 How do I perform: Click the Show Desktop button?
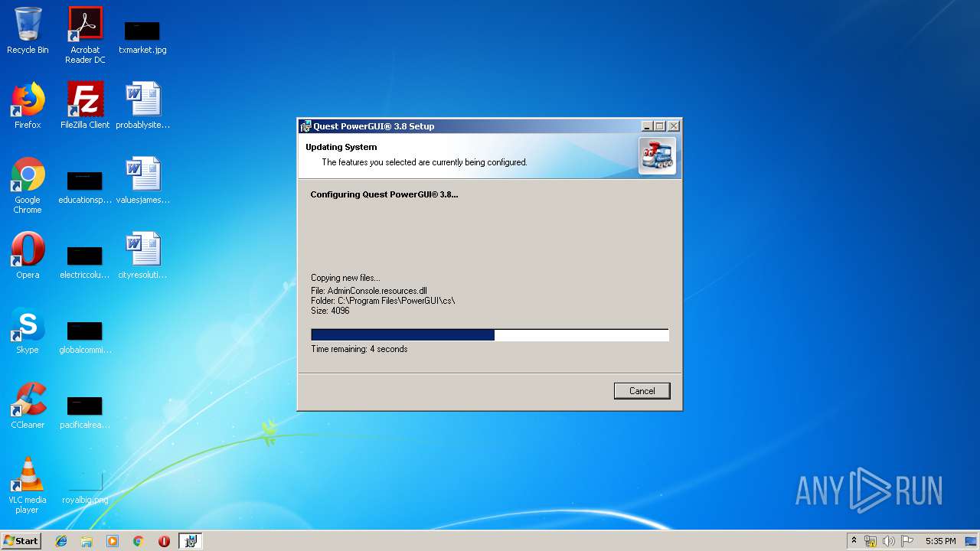pyautogui.click(x=972, y=541)
